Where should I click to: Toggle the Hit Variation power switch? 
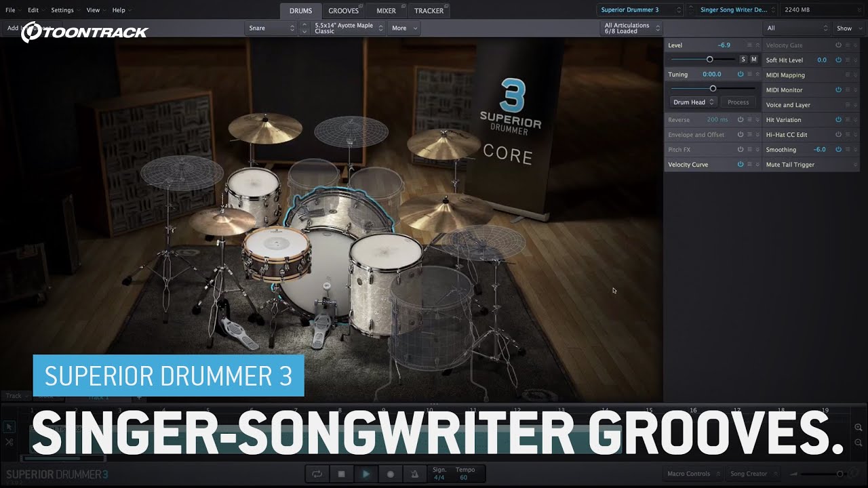pyautogui.click(x=838, y=120)
